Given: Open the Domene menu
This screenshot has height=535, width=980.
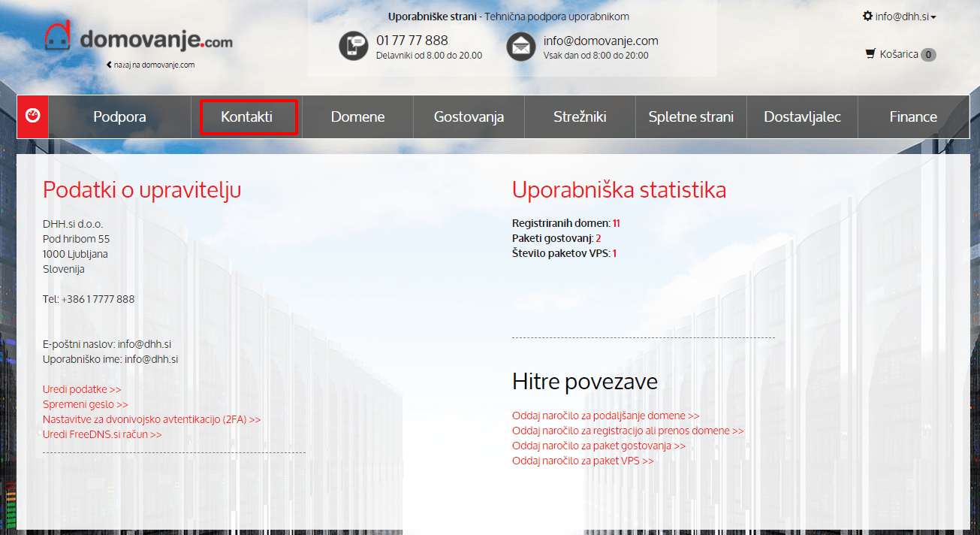Looking at the screenshot, I should tap(357, 116).
